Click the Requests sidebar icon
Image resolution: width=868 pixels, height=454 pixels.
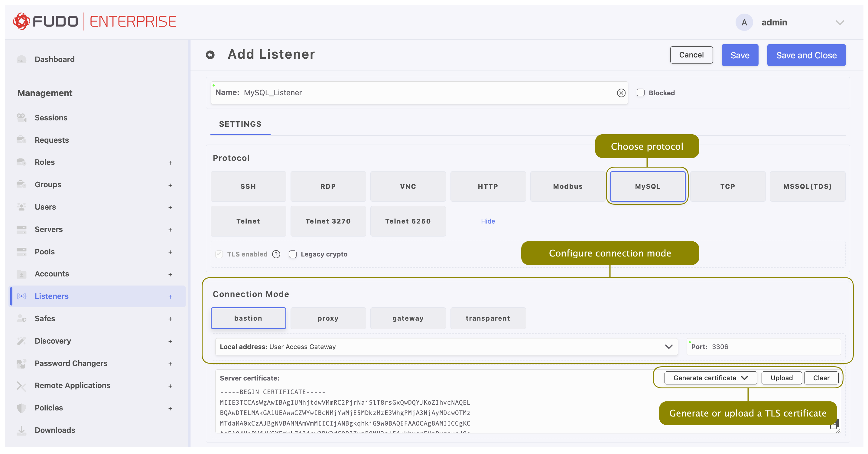21,140
